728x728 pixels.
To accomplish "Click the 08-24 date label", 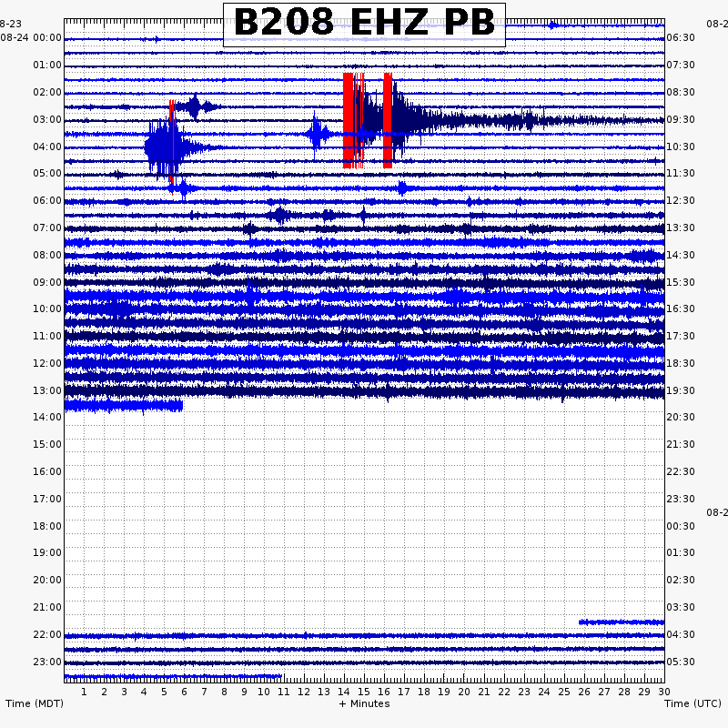I will pos(15,37).
